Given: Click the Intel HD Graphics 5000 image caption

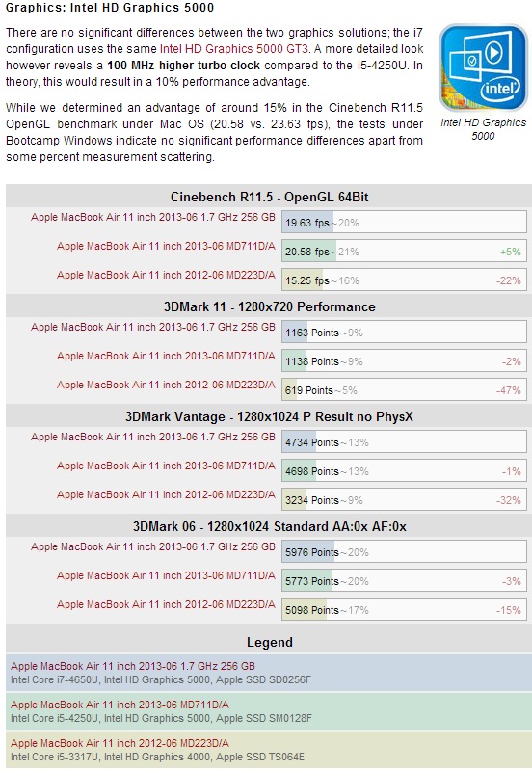Looking at the screenshot, I should click(483, 129).
